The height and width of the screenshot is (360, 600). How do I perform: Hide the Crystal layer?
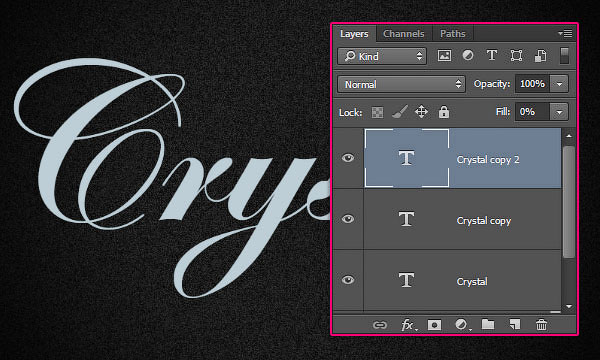tap(348, 280)
